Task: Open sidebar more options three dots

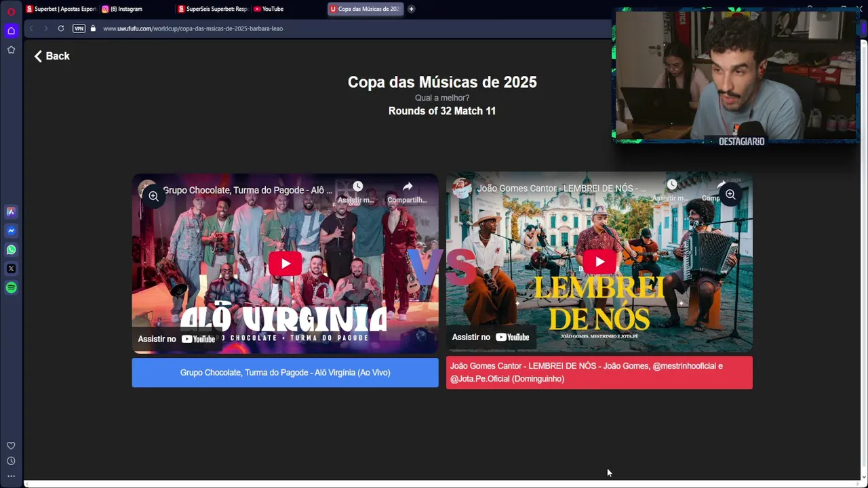Action: 11,476
